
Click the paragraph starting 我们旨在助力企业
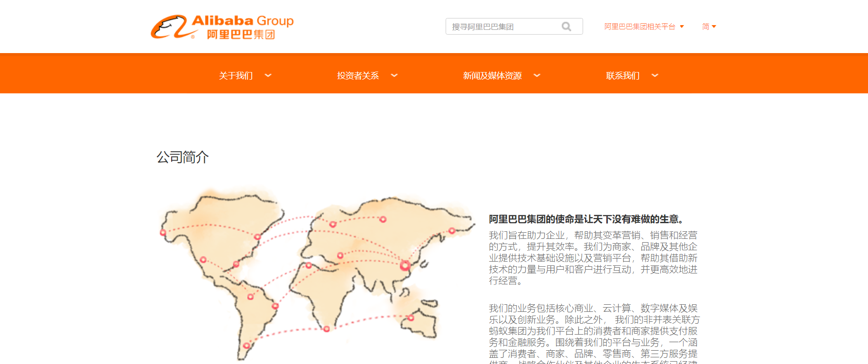(x=594, y=258)
